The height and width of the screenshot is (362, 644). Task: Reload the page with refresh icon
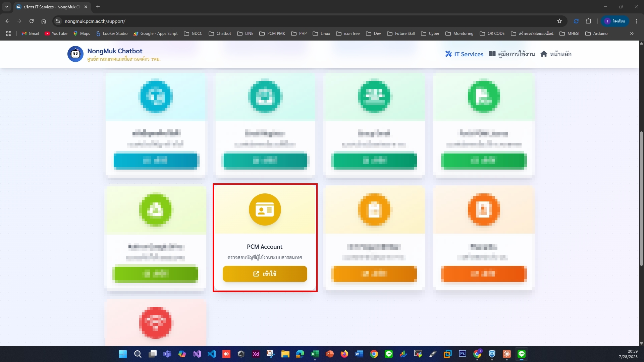click(32, 21)
